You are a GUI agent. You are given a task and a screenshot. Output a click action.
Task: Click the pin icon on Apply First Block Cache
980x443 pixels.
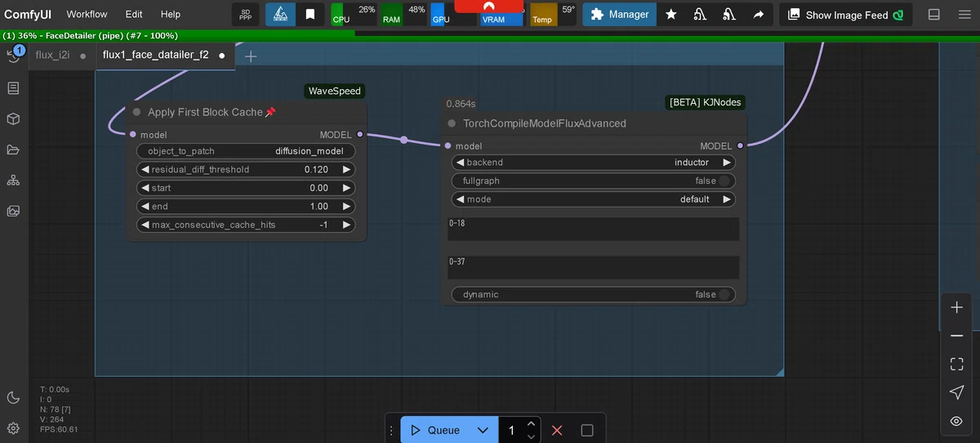270,112
